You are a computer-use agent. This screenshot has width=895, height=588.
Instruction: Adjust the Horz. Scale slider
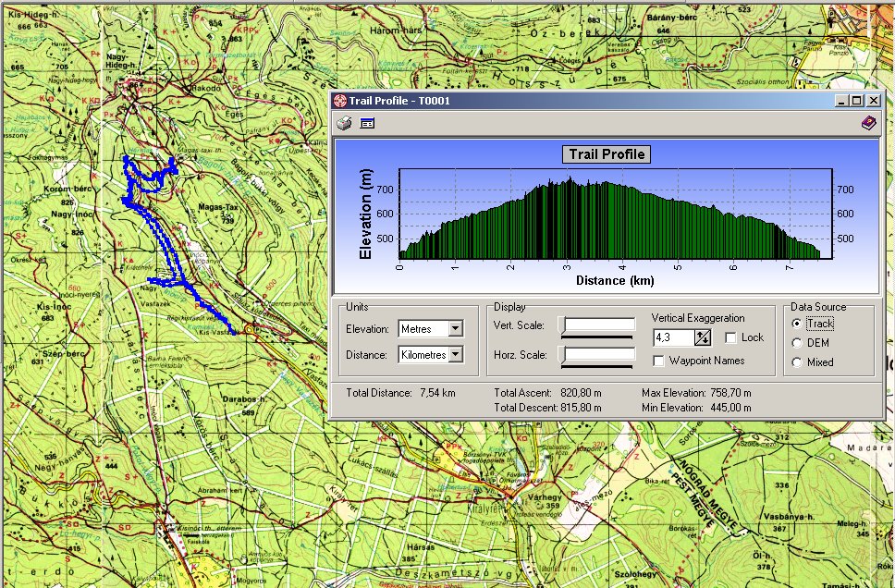pyautogui.click(x=597, y=356)
